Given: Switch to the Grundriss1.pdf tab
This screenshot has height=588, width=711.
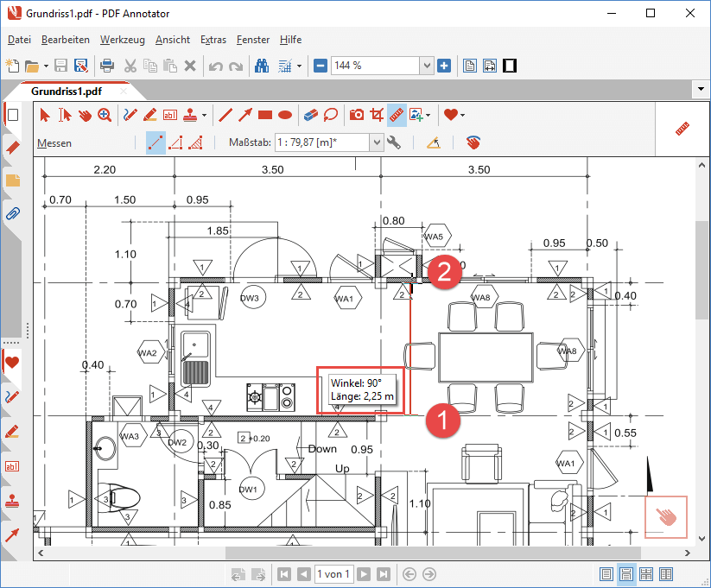Looking at the screenshot, I should coord(67,92).
